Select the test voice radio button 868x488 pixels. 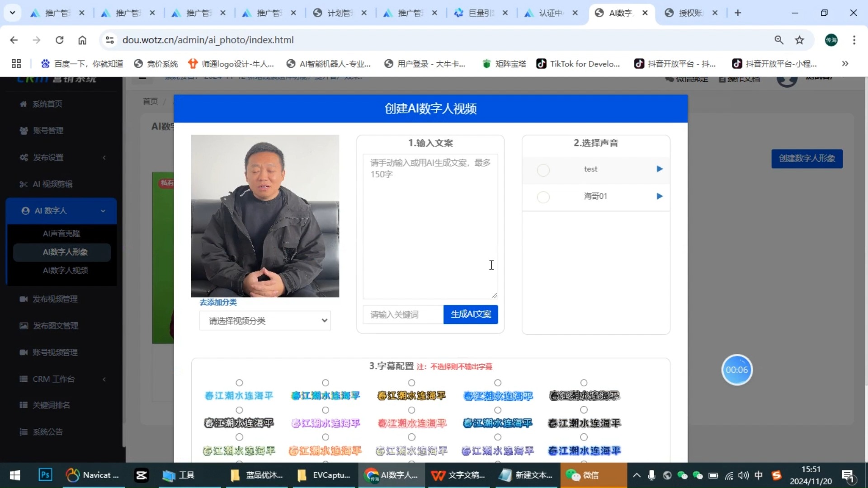[x=543, y=170]
